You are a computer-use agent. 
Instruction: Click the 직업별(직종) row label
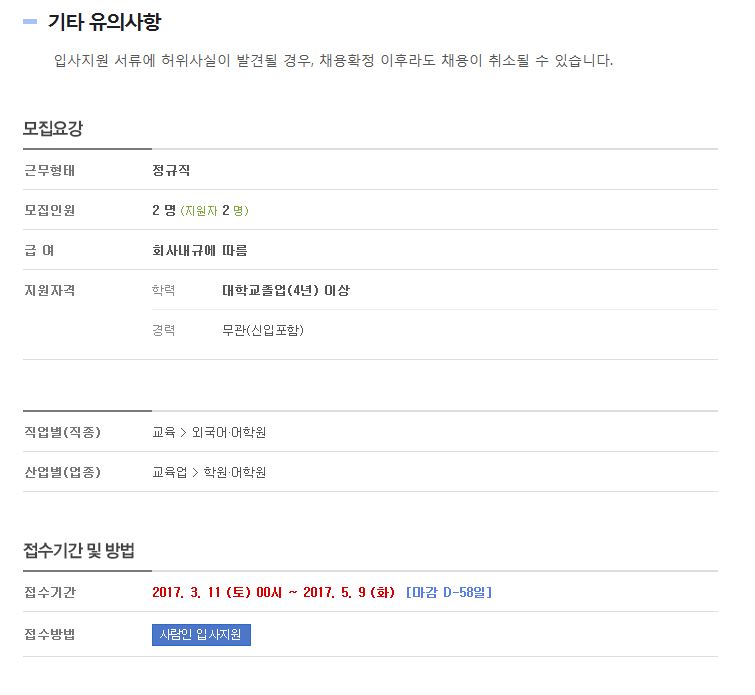pos(63,432)
